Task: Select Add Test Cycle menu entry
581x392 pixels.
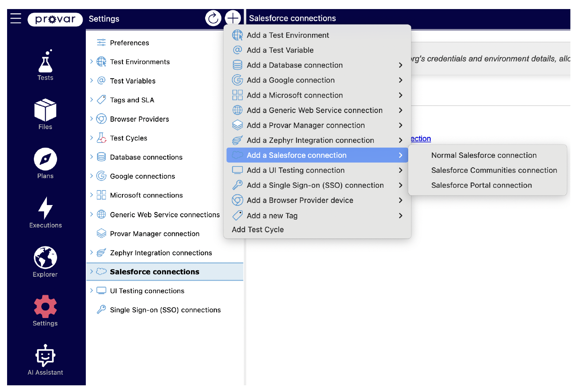Action: [317, 229]
